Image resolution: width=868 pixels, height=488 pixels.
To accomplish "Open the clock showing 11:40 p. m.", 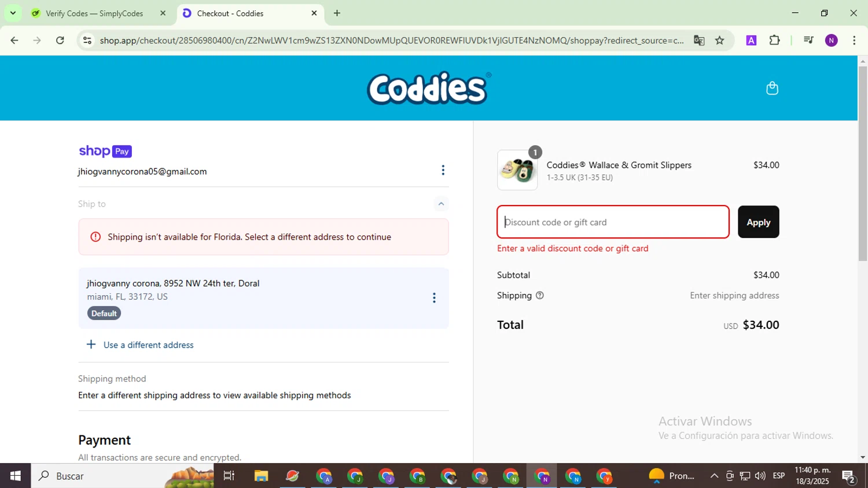I will tap(812, 476).
